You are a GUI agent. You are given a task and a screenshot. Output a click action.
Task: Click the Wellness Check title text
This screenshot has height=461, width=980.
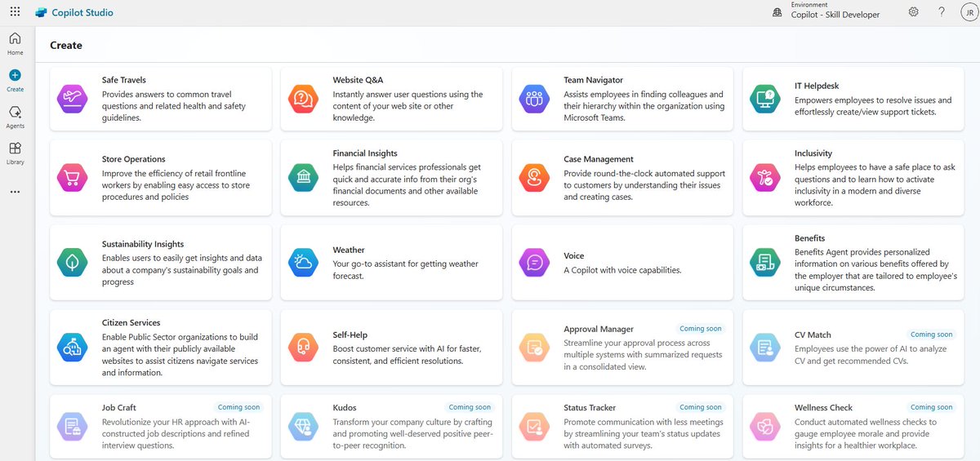(823, 407)
